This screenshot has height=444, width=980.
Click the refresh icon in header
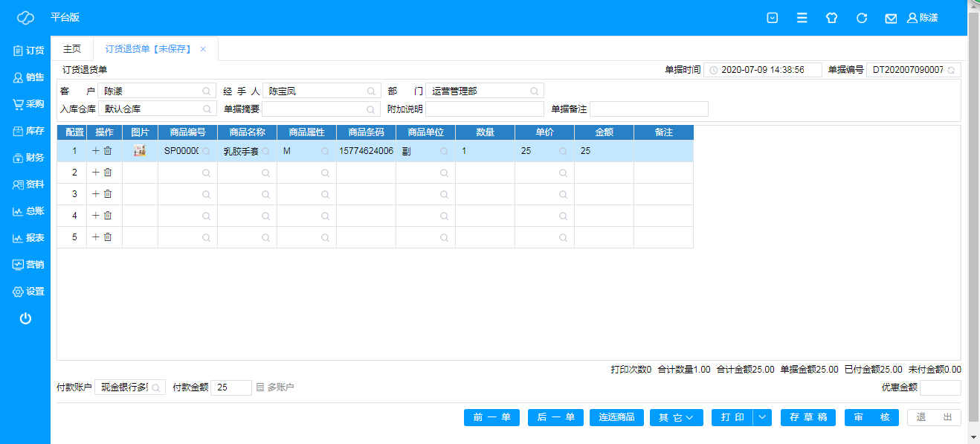pyautogui.click(x=862, y=18)
